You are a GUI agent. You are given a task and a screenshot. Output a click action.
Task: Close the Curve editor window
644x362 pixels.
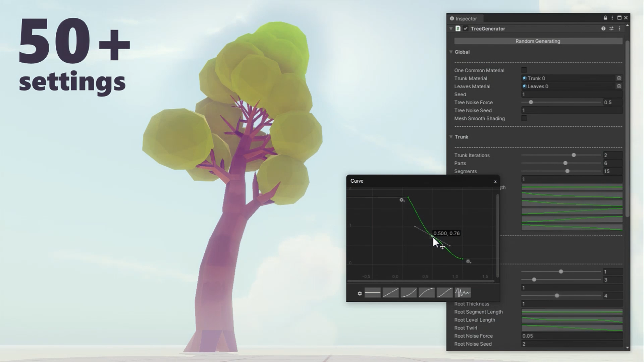(495, 181)
